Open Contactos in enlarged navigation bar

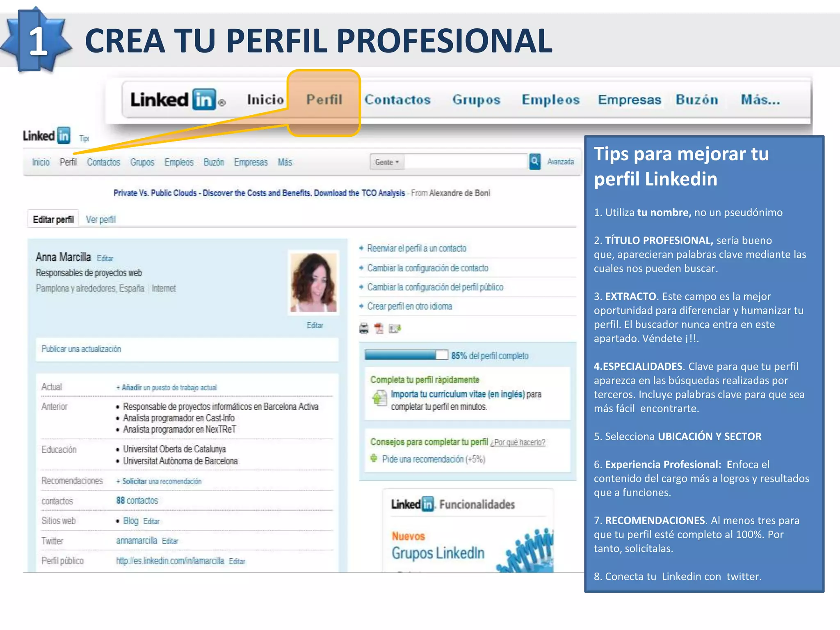pos(397,100)
